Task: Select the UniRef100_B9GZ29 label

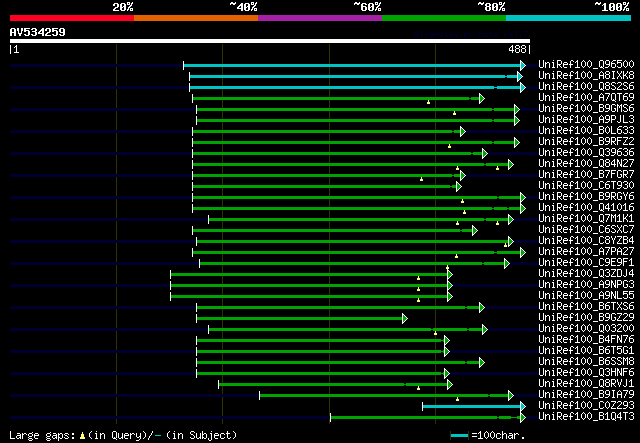Action: click(x=586, y=318)
